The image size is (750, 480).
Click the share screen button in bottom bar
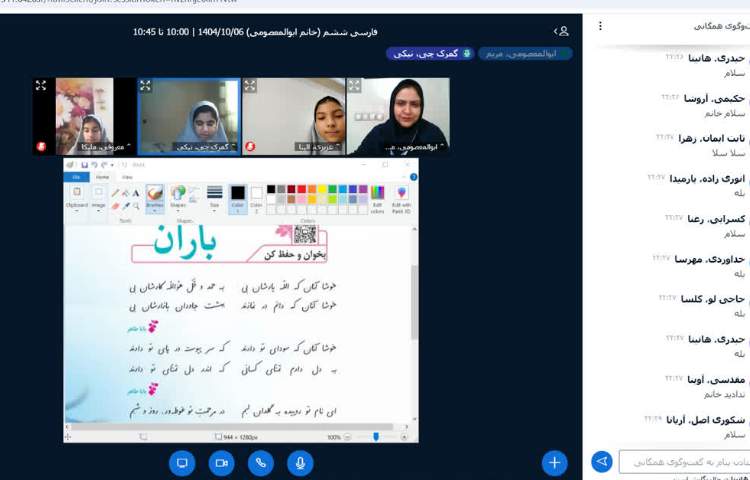point(182,463)
